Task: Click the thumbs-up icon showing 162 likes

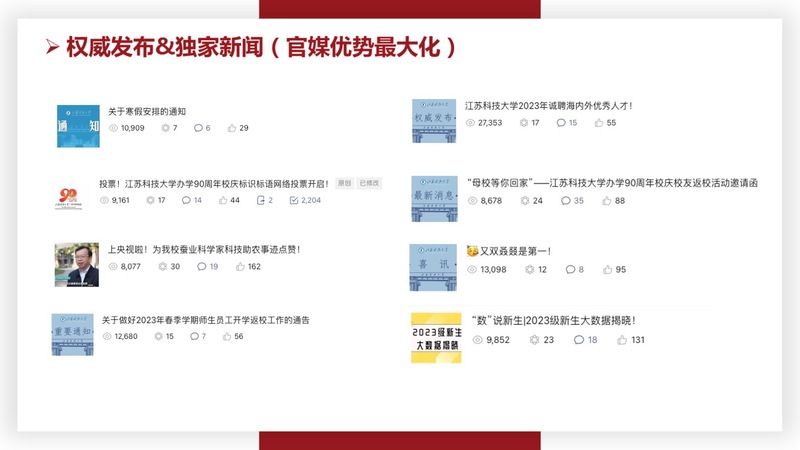Action: tap(239, 267)
